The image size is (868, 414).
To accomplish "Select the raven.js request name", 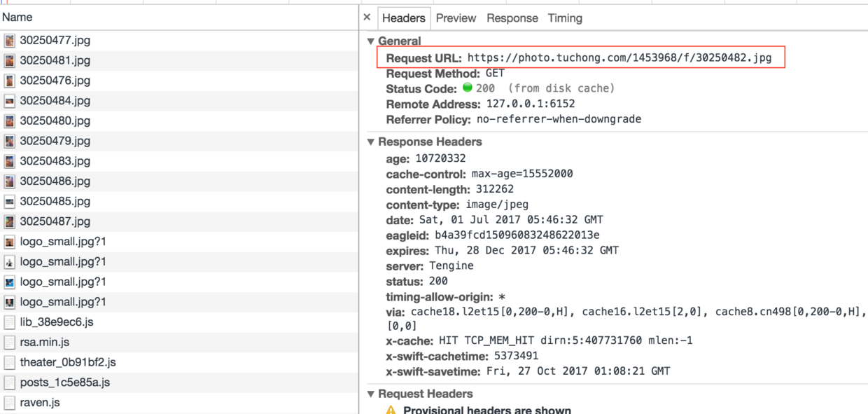I will pos(40,403).
